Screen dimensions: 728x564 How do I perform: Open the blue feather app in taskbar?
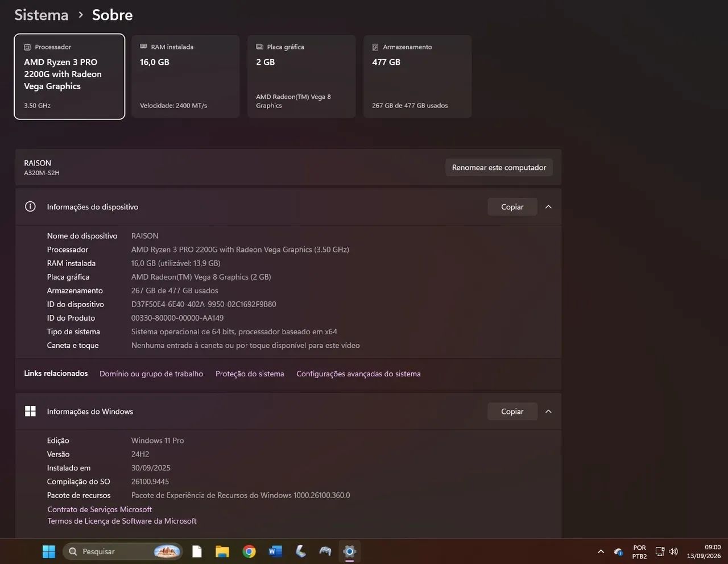(x=301, y=551)
